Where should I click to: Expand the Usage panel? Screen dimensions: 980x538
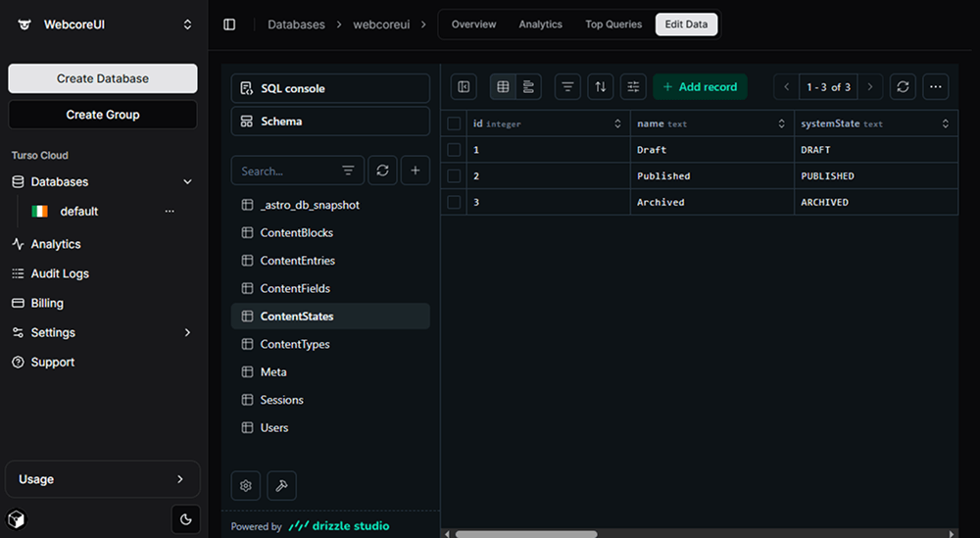point(103,479)
